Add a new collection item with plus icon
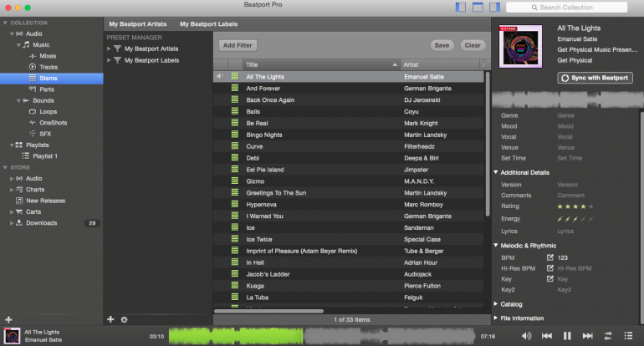The height and width of the screenshot is (346, 644). pyautogui.click(x=8, y=320)
